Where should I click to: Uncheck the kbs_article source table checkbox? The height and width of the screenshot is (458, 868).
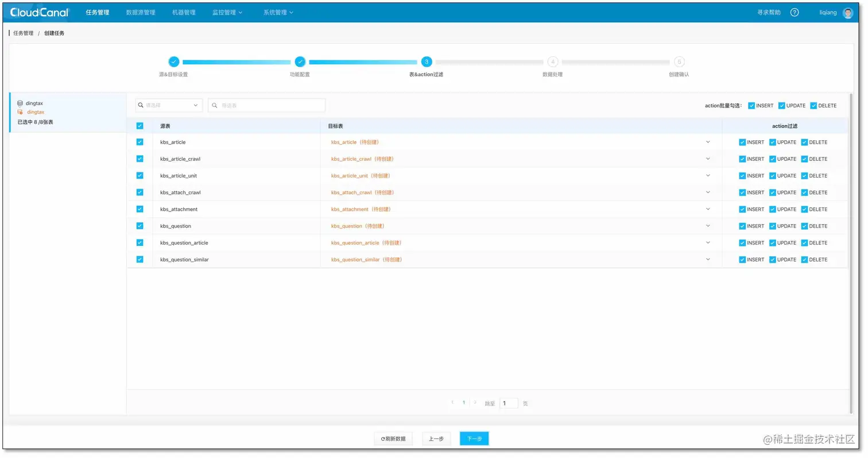click(x=139, y=142)
